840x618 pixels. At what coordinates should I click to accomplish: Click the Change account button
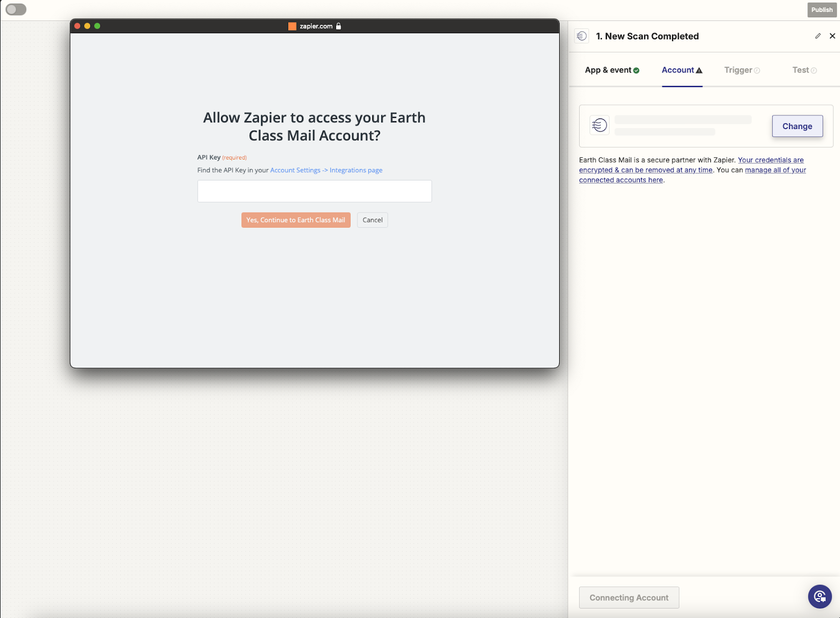pyautogui.click(x=797, y=126)
